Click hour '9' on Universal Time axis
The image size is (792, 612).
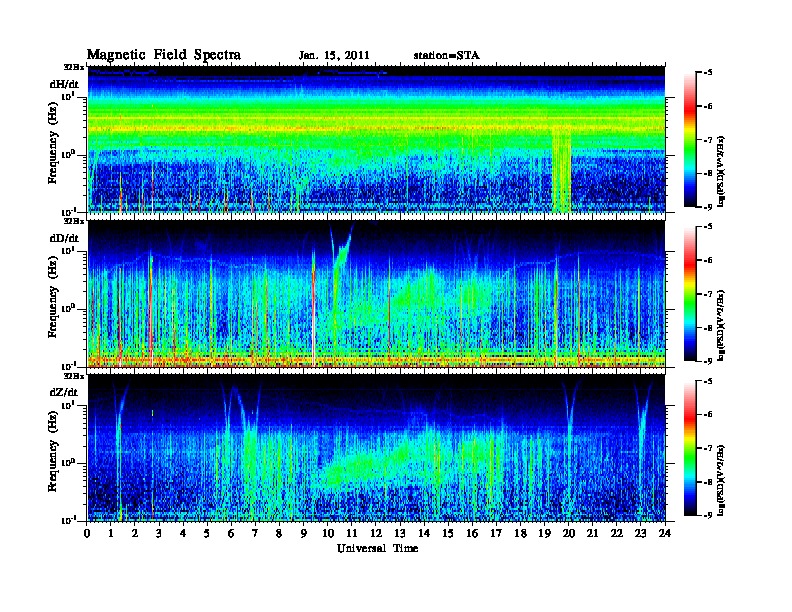tap(304, 533)
